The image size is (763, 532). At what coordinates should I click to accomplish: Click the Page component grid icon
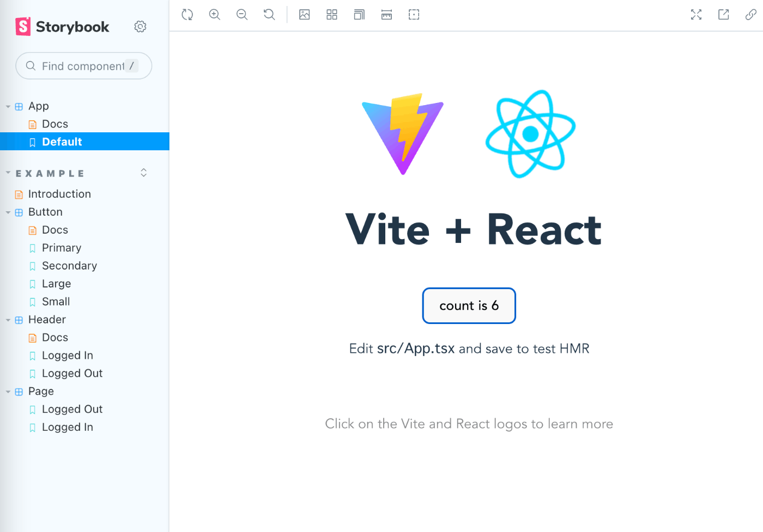(x=19, y=392)
